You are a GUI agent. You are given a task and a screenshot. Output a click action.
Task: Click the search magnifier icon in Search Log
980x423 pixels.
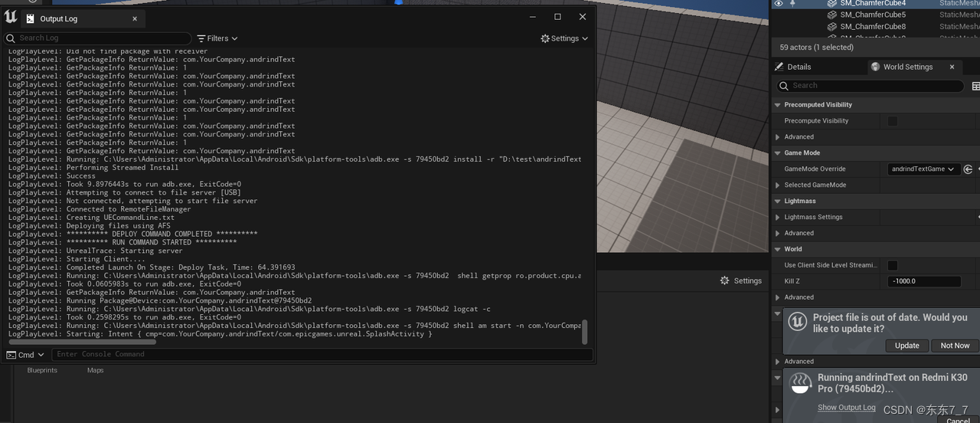(11, 38)
